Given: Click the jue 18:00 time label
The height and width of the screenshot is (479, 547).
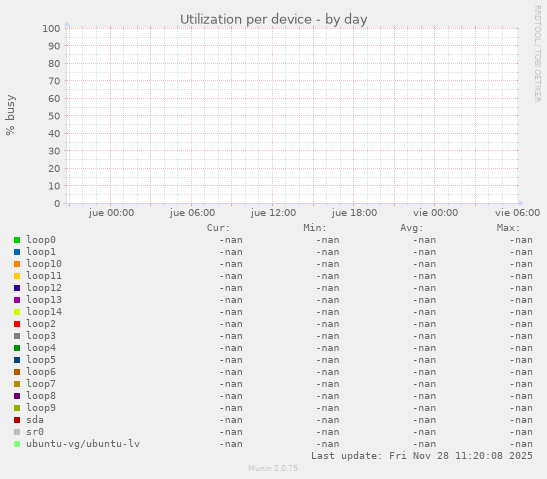Looking at the screenshot, I should click(x=354, y=213).
